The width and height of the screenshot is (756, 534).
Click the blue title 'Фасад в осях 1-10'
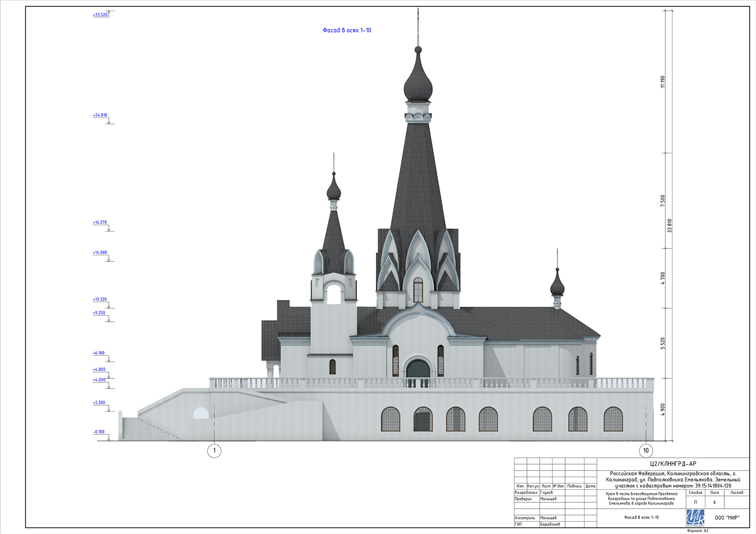point(347,30)
